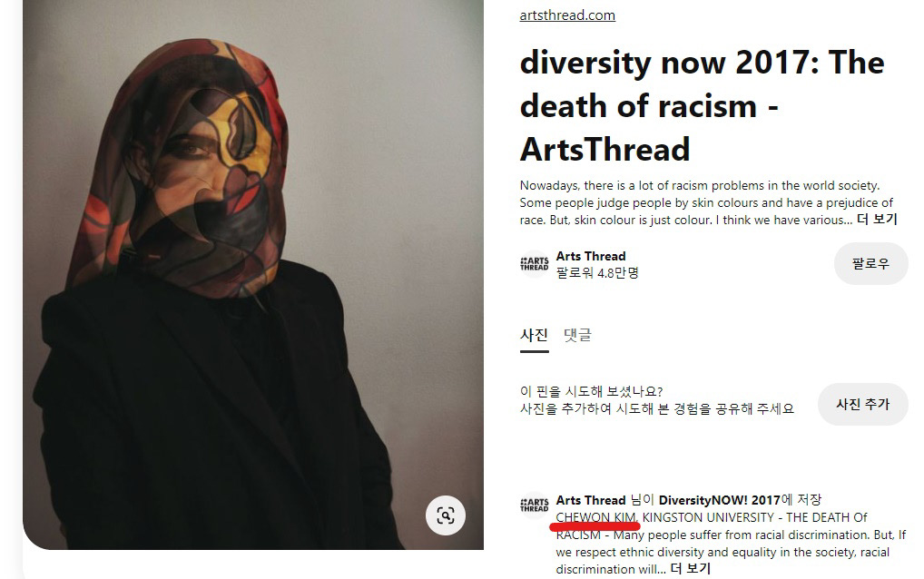Image resolution: width=924 pixels, height=579 pixels.
Task: Open the DiversityNOW! 2017 board link
Action: pos(719,500)
